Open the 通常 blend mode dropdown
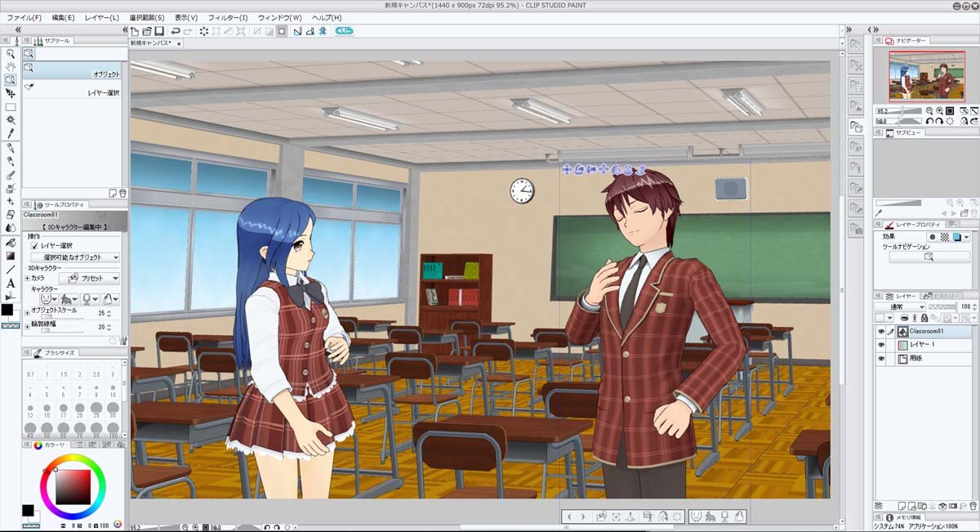 [899, 306]
